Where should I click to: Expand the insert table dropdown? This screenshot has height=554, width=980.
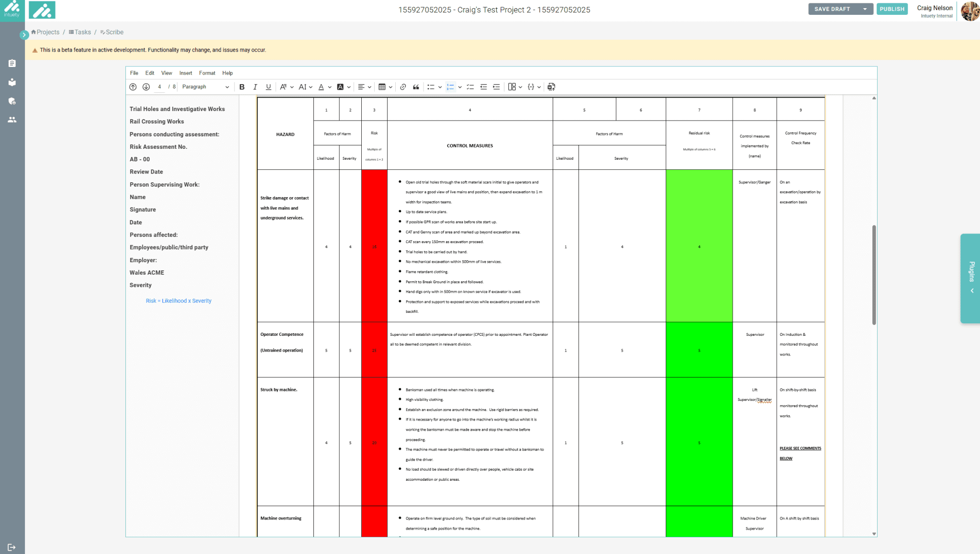pos(390,87)
